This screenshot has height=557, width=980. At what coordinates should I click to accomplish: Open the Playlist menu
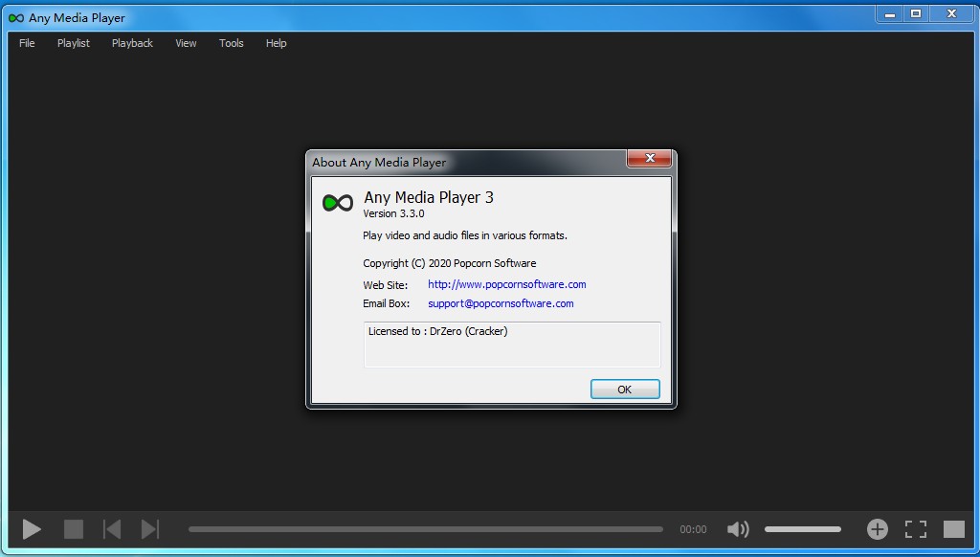tap(74, 43)
